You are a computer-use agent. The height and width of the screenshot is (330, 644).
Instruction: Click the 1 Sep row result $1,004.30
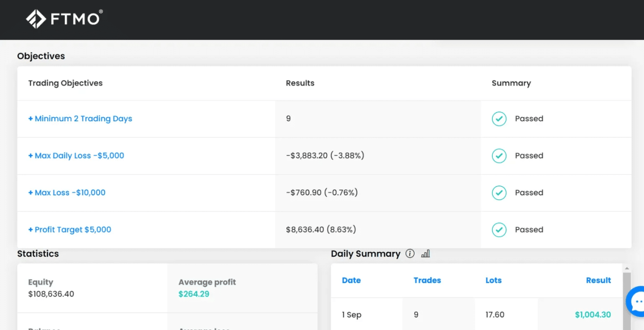592,315
